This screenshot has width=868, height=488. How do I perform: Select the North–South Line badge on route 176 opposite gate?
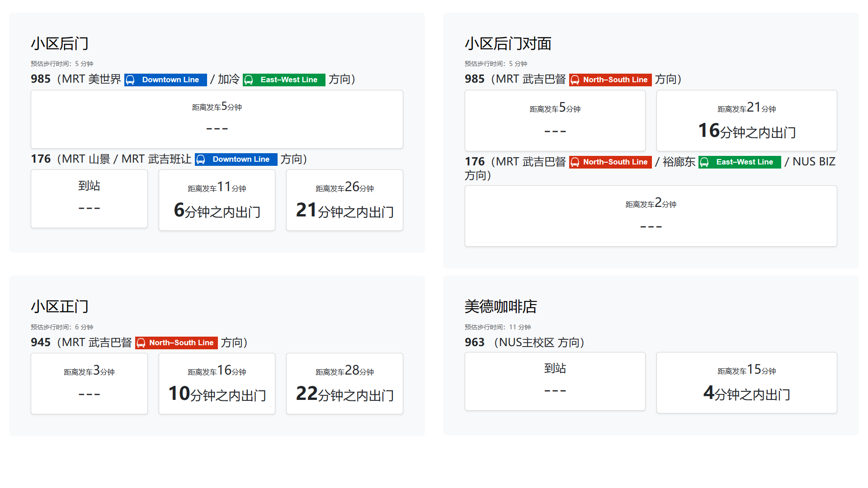pos(609,162)
